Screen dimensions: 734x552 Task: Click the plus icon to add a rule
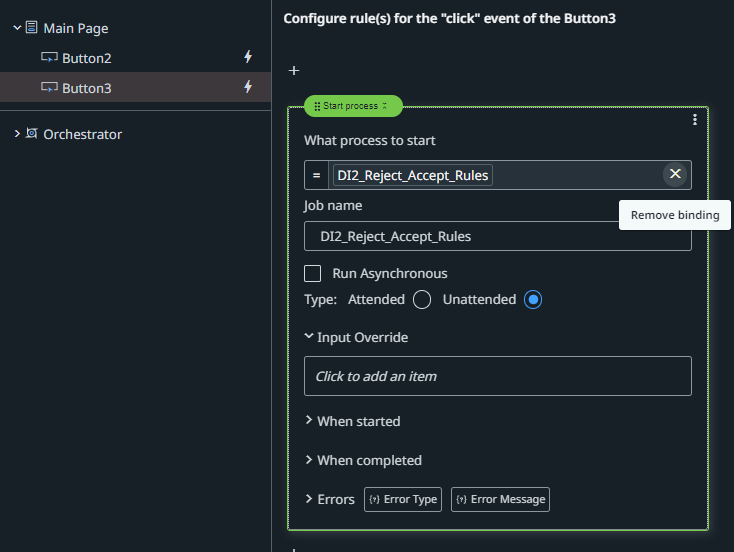pos(294,71)
